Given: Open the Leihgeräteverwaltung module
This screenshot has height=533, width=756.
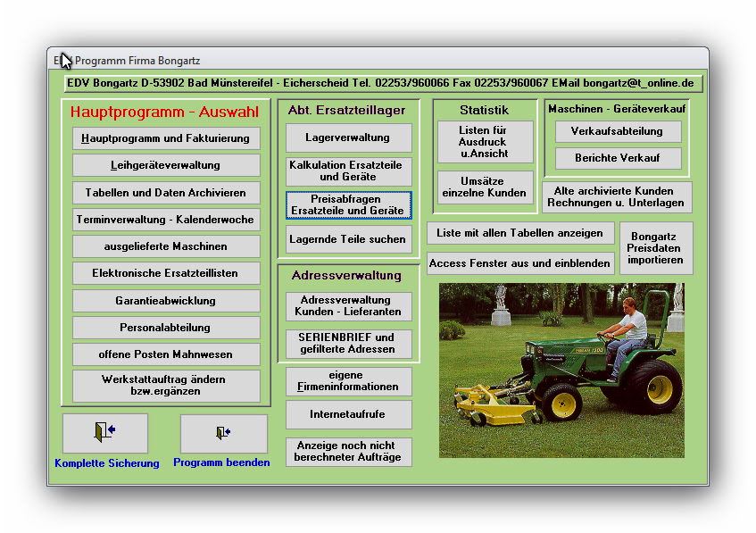Looking at the screenshot, I should point(167,165).
